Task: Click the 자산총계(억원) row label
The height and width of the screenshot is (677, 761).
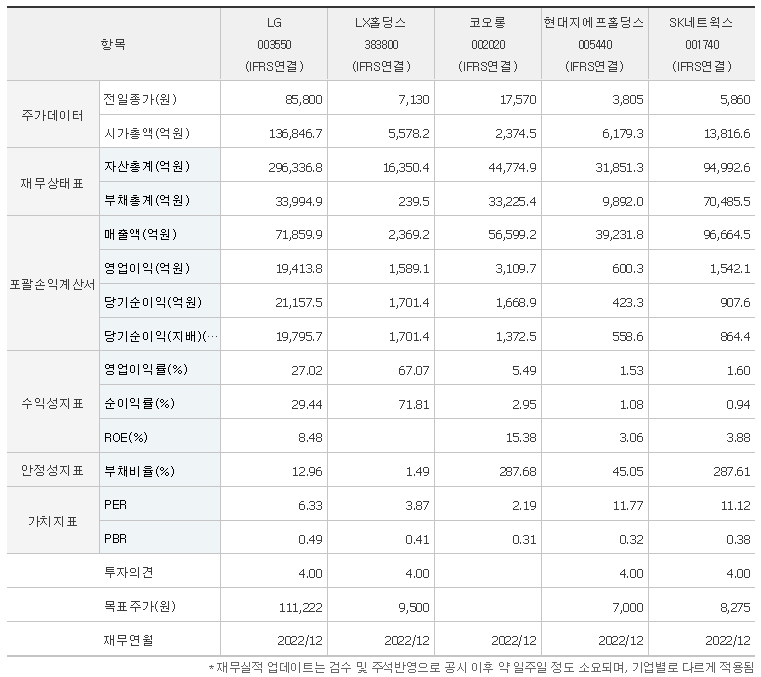Action: 147,166
